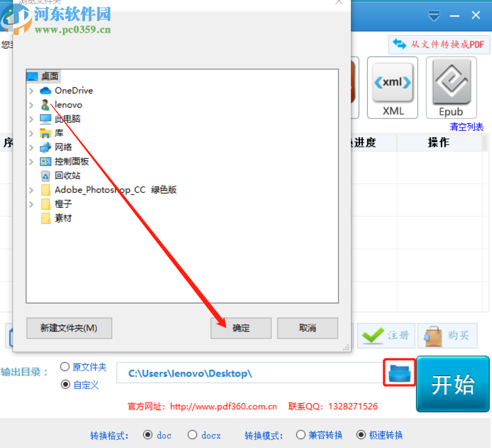Select 控制面板 control panel item

[x=71, y=162]
